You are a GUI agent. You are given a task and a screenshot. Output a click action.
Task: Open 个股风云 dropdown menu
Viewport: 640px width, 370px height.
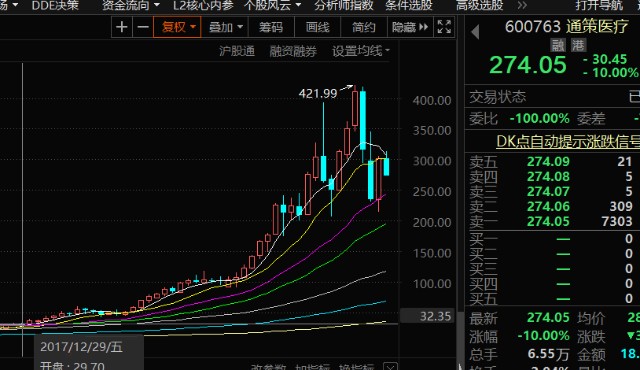tap(272, 5)
